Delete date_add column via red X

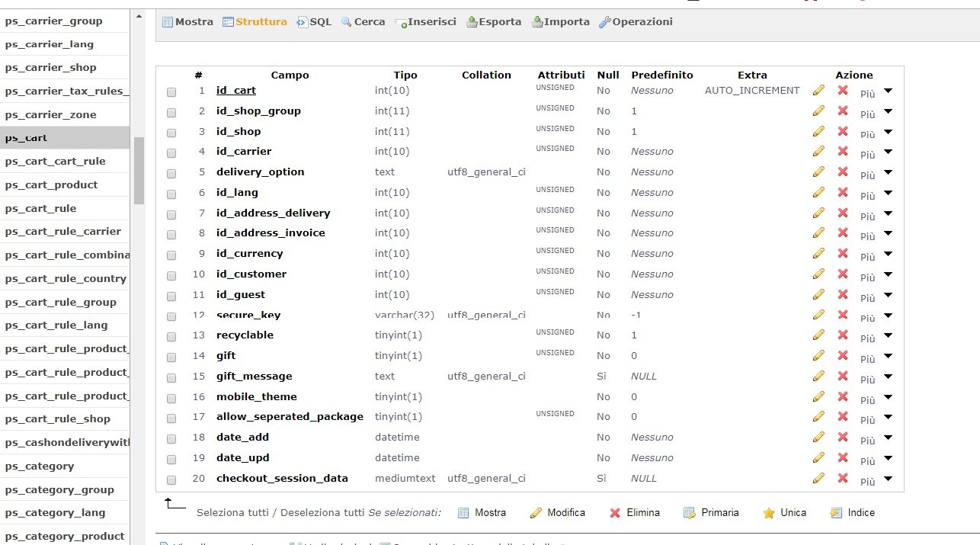843,437
